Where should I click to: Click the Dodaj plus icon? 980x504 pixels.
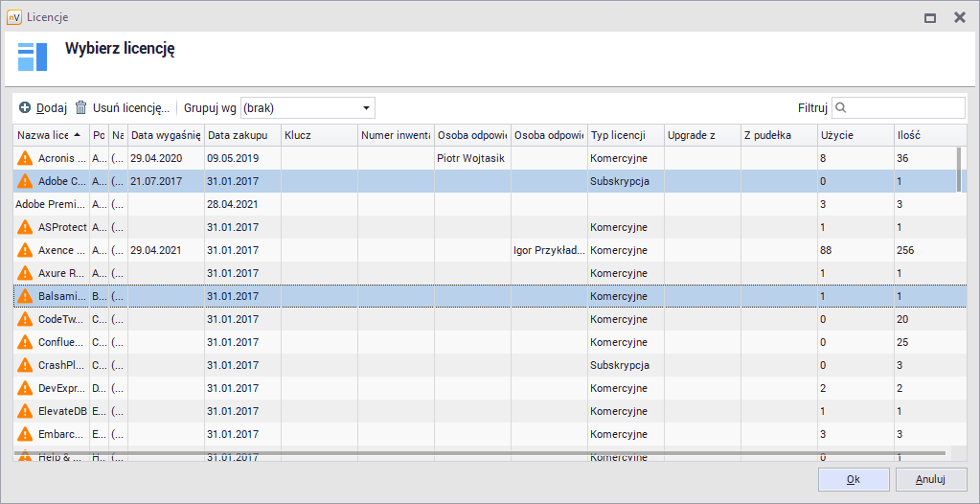[25, 108]
